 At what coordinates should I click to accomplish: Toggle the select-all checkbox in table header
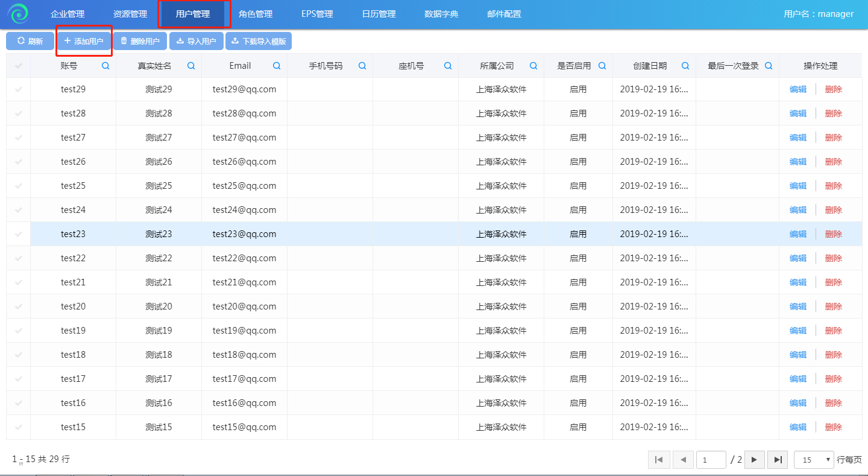[19, 66]
